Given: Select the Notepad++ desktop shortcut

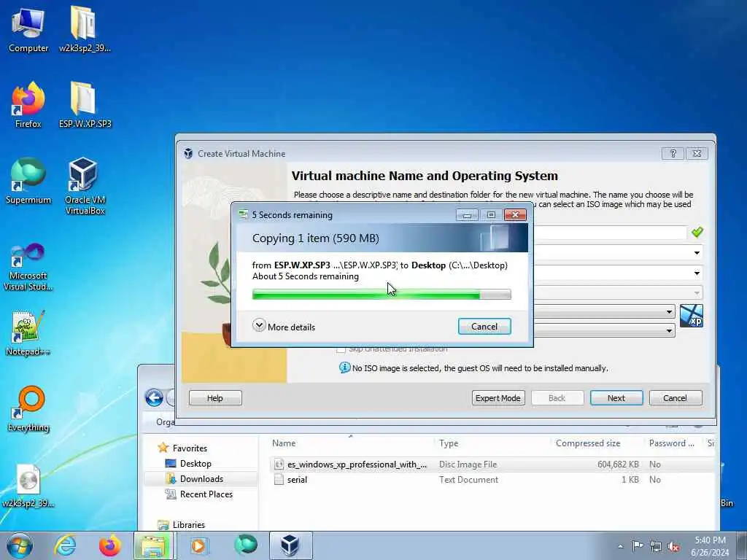Looking at the screenshot, I should [28, 333].
